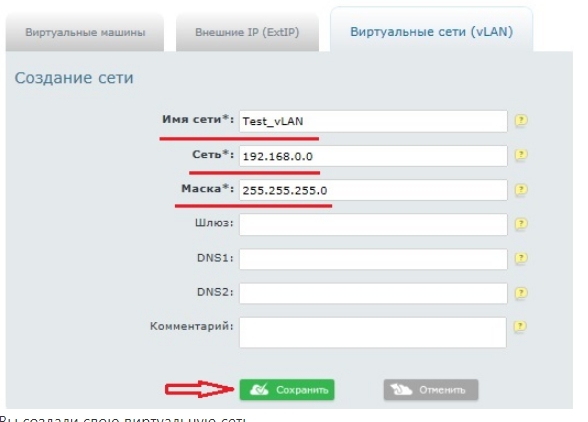Switch to Виртуальные машины tab
Viewport: 588px width, 422px height.
pyautogui.click(x=85, y=33)
